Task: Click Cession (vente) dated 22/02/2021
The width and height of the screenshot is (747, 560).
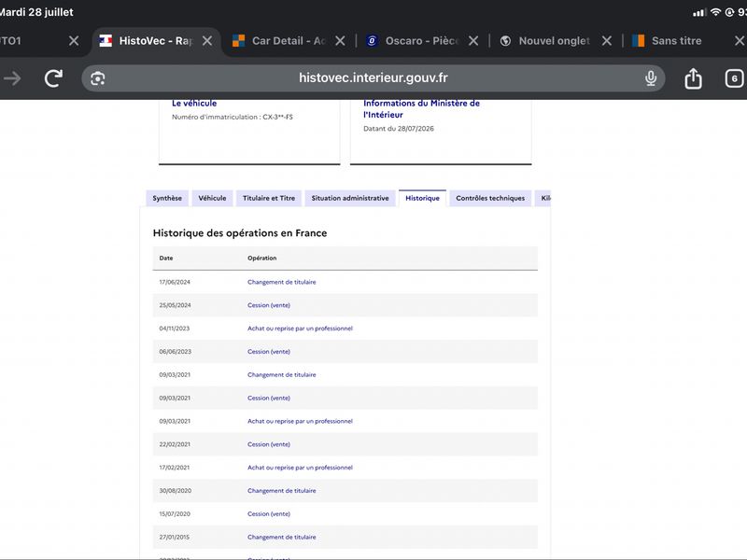Action: 269,444
